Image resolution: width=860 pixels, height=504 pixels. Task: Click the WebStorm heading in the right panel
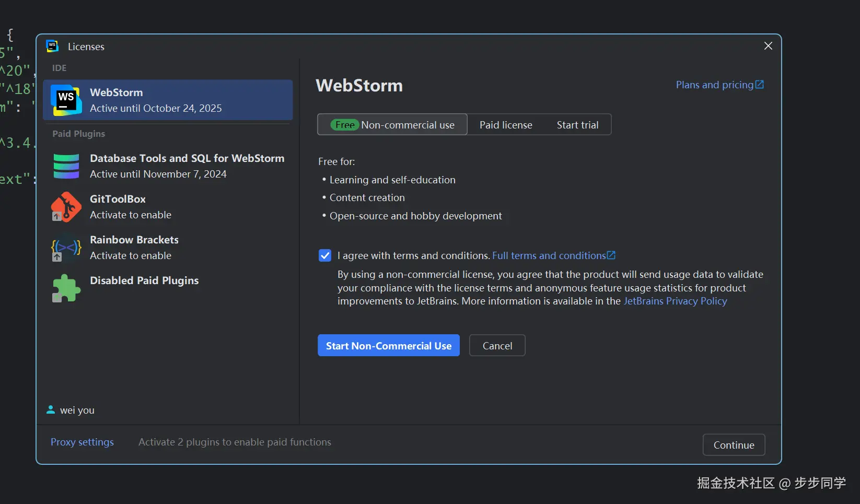(359, 85)
